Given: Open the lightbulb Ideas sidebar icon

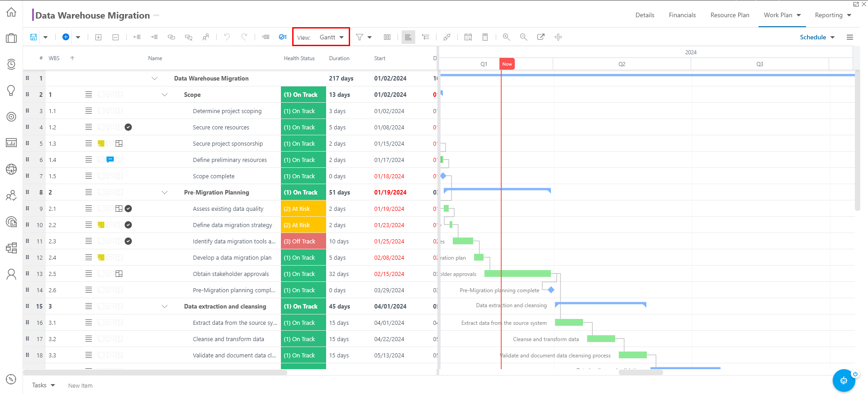Looking at the screenshot, I should pos(11,90).
